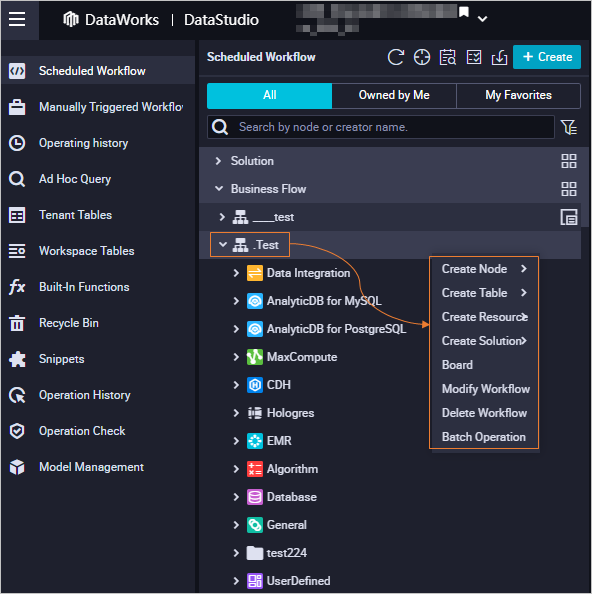Open Manually Triggered Workflow in sidebar
The height and width of the screenshot is (594, 592).
tap(98, 107)
